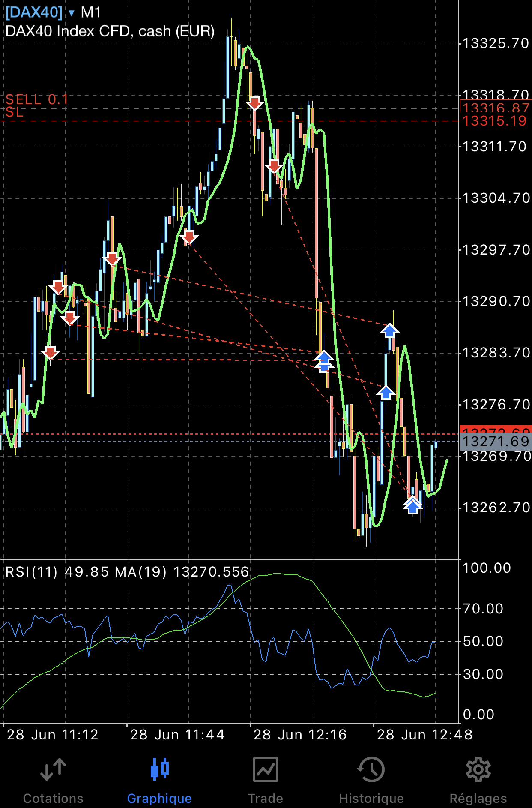
Task: Tap the Trade tab label
Action: [266, 799]
